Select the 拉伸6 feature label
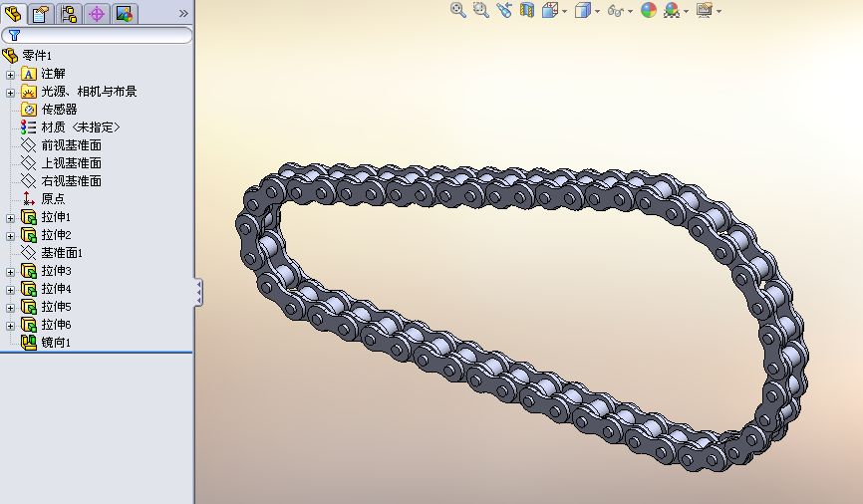This screenshot has height=504, width=863. (x=56, y=325)
